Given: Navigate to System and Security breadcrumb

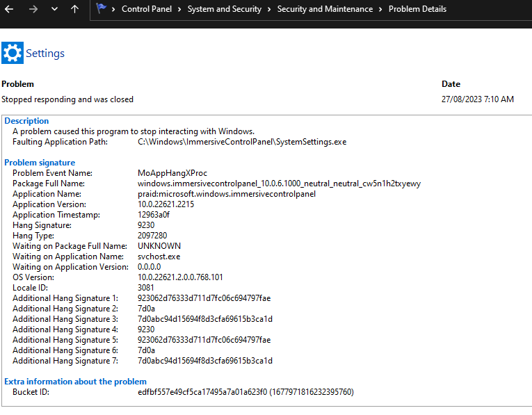Looking at the screenshot, I should 224,9.
